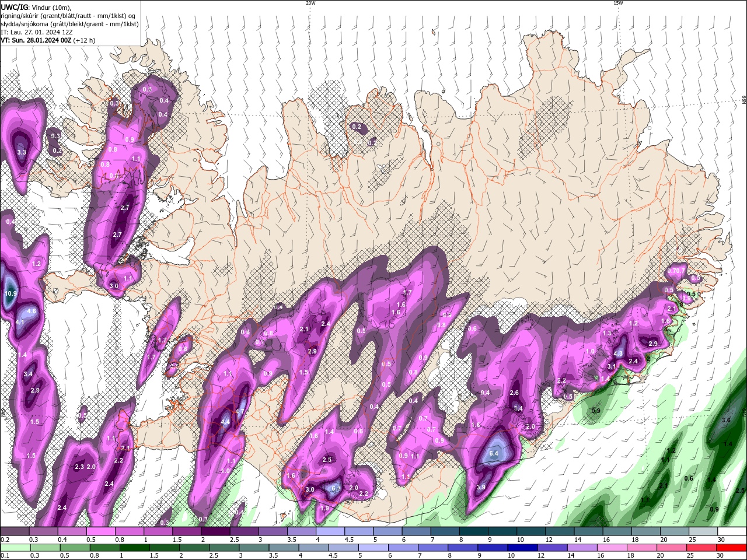Click the UWC/IG Vindur (10m) title
The height and width of the screenshot is (560, 747).
click(x=36, y=7)
